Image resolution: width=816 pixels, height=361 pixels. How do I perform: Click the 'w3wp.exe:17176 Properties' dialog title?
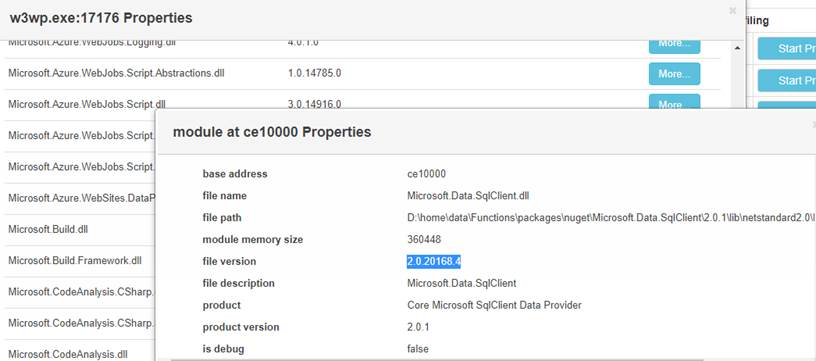coord(101,18)
